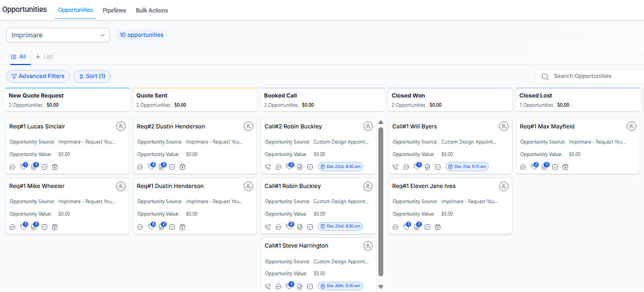Click the task checkbox icon on Req#1 Dustin Henderson card
This screenshot has height=292, width=644.
pos(172,227)
